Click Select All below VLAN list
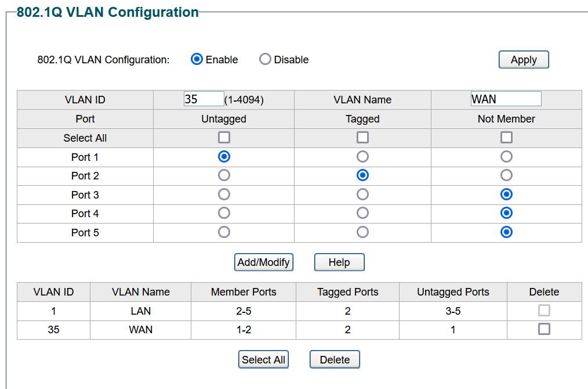The height and width of the screenshot is (389, 588). tap(263, 360)
